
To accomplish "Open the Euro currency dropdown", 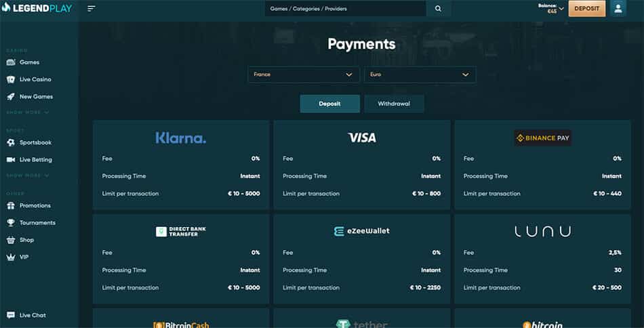I will pyautogui.click(x=420, y=75).
